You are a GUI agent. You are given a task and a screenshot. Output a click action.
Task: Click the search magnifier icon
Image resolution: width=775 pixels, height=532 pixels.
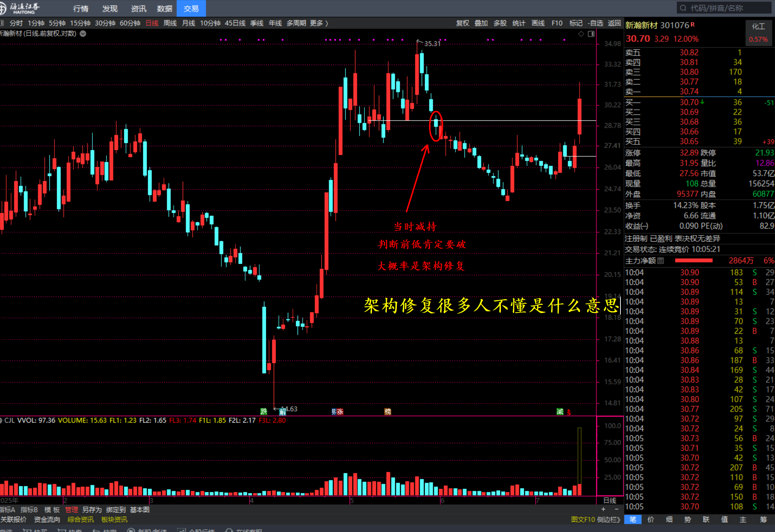tap(683, 8)
